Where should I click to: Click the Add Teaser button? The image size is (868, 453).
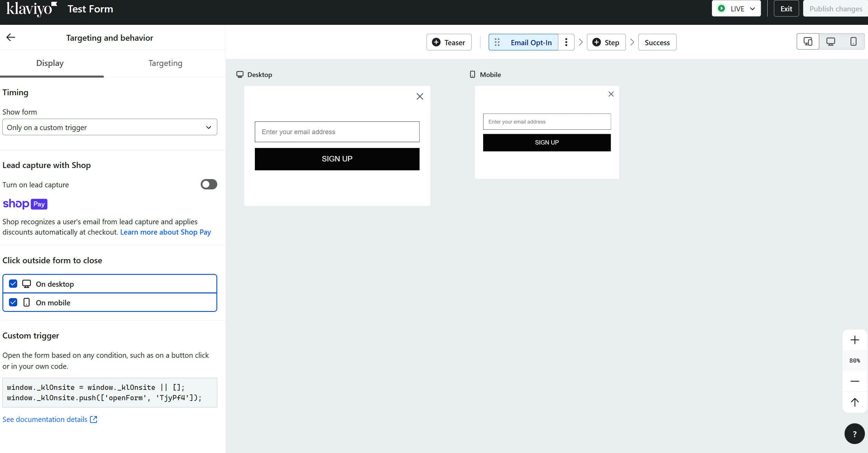[449, 42]
